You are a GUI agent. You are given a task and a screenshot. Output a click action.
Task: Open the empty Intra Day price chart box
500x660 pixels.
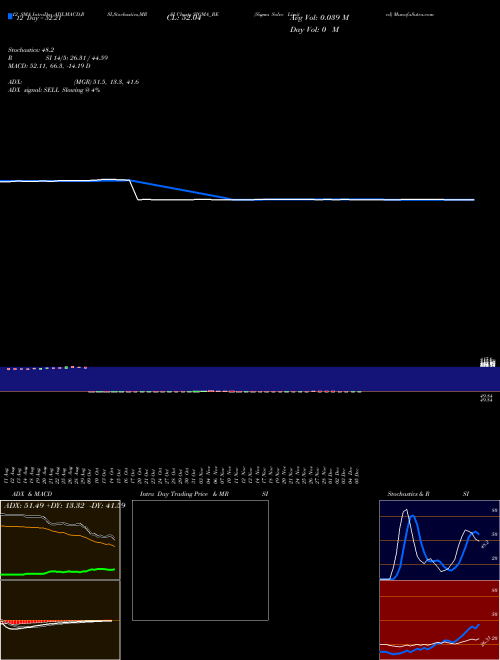point(200,560)
